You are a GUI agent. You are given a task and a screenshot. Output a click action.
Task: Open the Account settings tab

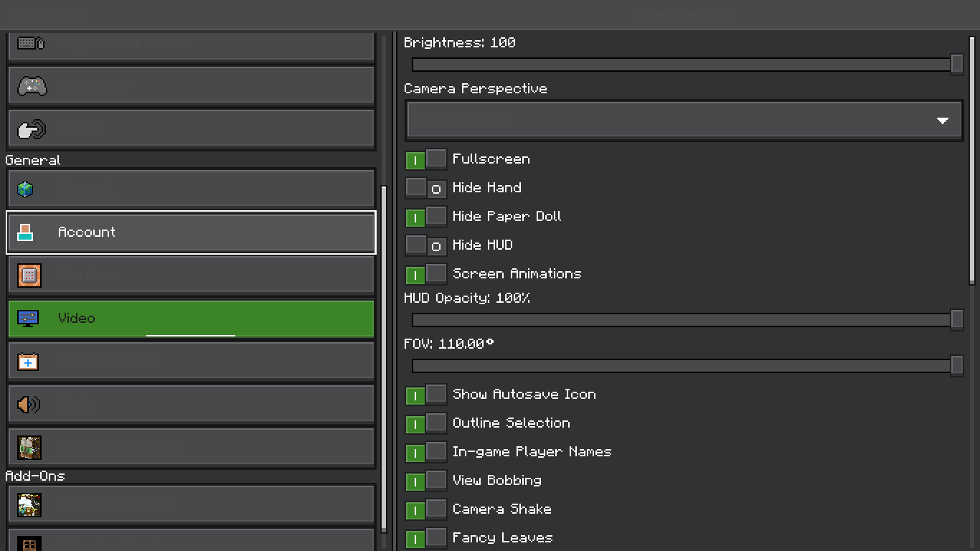(x=191, y=232)
